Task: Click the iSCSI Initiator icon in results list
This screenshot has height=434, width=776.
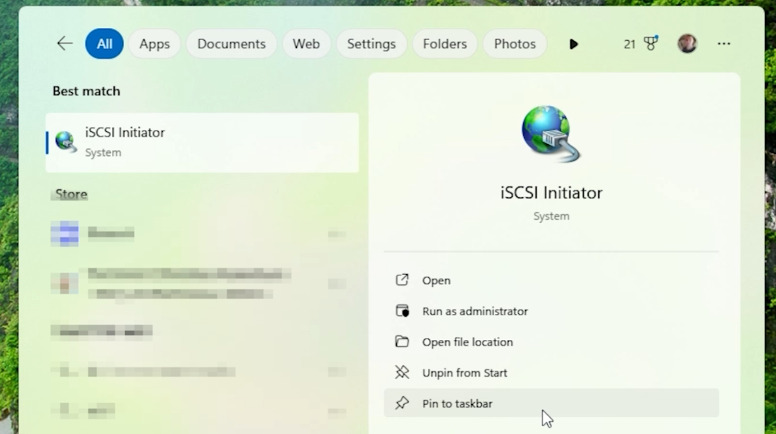Action: pyautogui.click(x=66, y=143)
